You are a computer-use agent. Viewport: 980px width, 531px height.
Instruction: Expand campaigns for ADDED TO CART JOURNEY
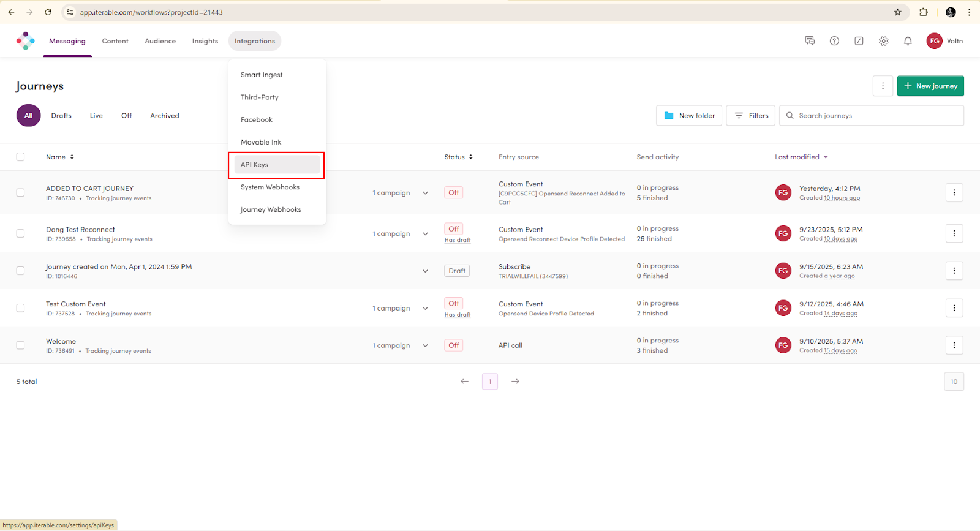[x=425, y=193]
